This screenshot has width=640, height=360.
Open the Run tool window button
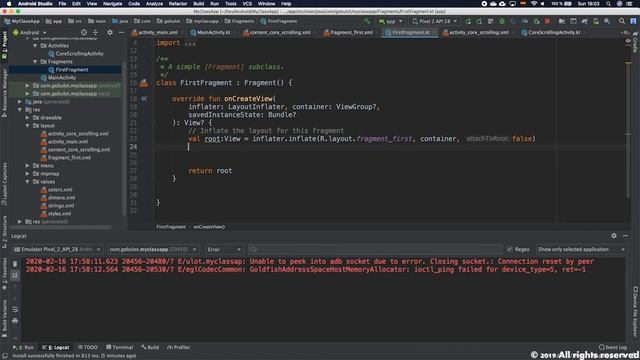[x=23, y=347]
